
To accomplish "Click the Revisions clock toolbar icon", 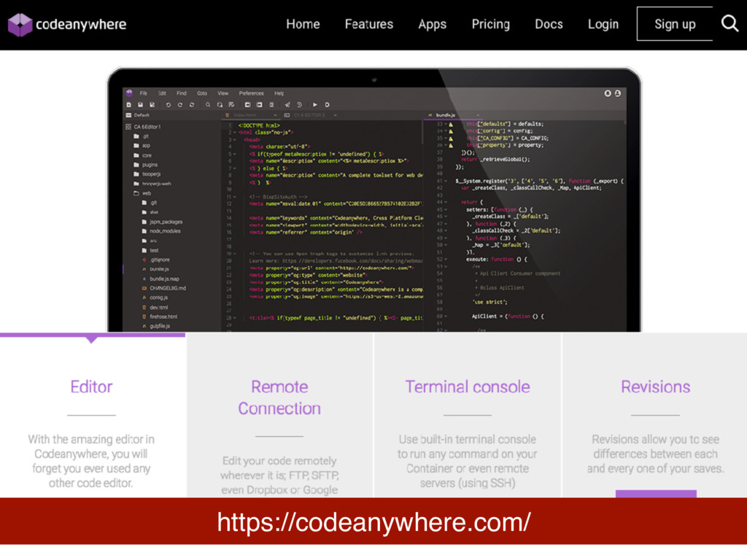I will tap(299, 105).
